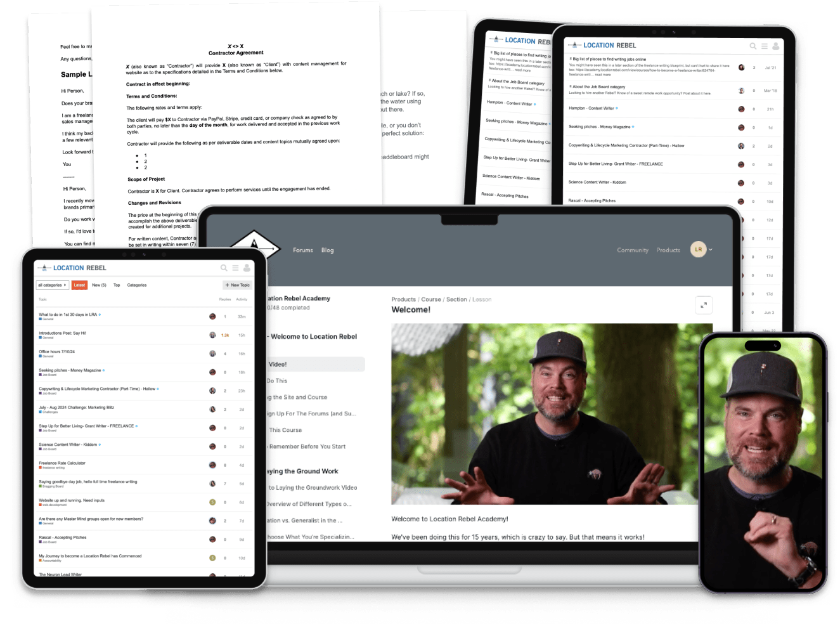Select the Latest tab on left tablet
The width and height of the screenshot is (840, 624).
point(79,285)
